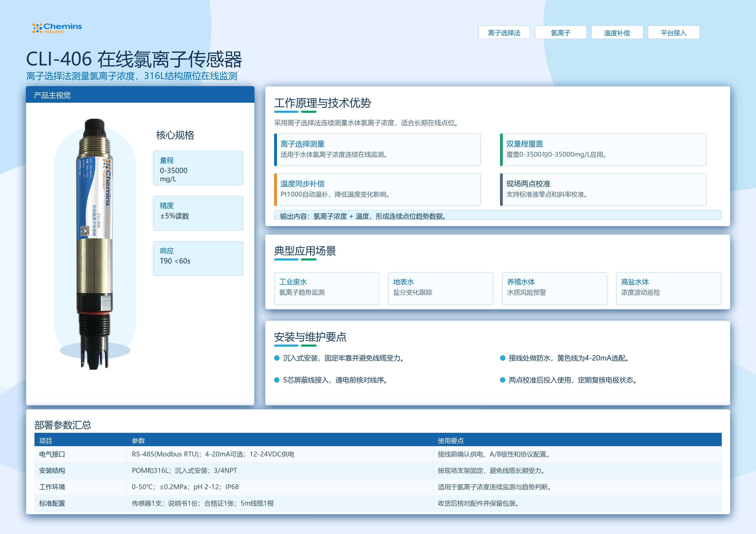
Task: Open the 温度同步补偿 feature card
Action: click(377, 189)
